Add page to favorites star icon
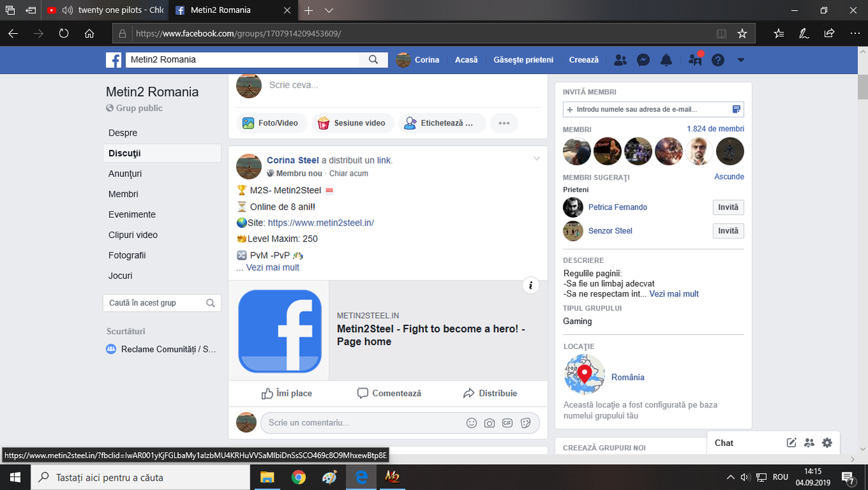Screen dimensions: 868x490 (x=742, y=33)
